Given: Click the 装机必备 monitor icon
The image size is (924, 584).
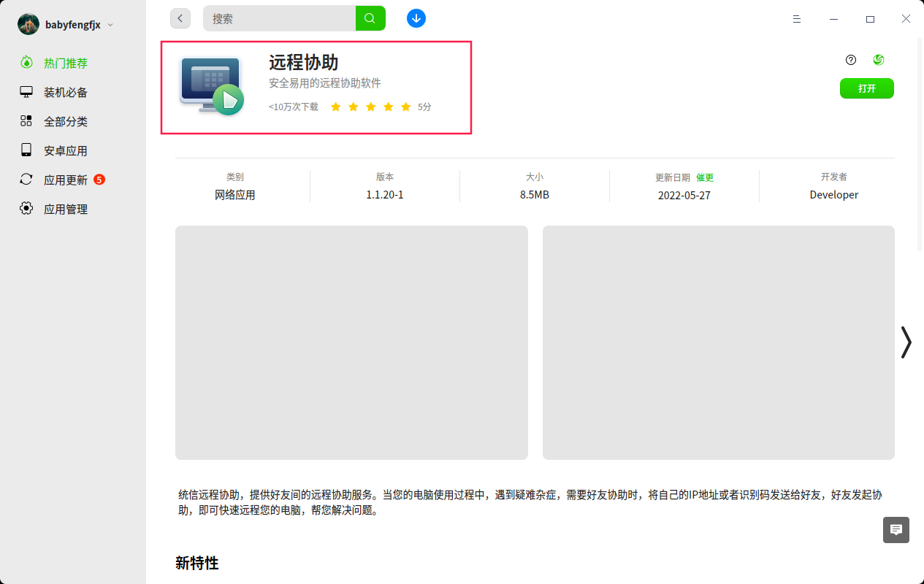Looking at the screenshot, I should coord(26,92).
